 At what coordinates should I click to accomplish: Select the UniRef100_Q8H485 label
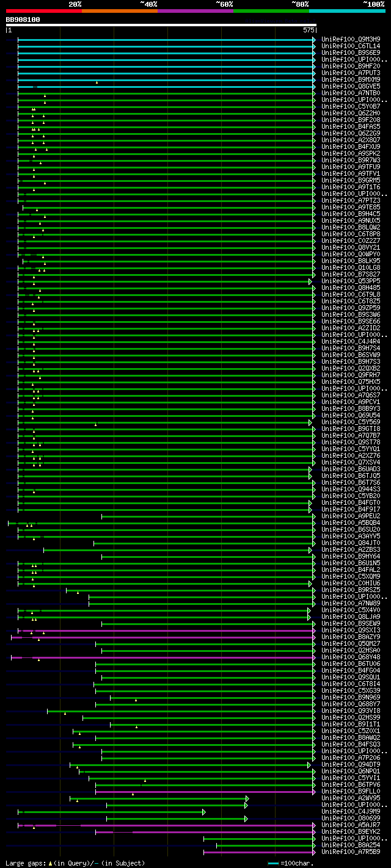(351, 288)
